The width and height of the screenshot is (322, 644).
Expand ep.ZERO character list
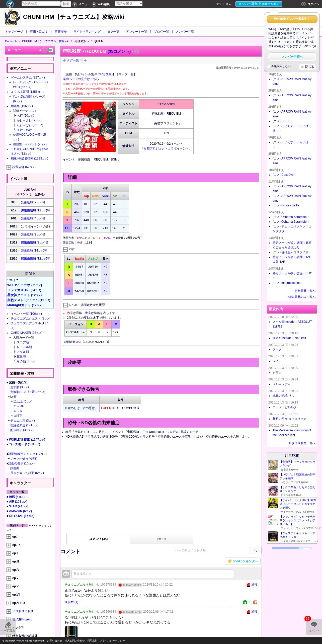pyautogui.click(x=9, y=603)
